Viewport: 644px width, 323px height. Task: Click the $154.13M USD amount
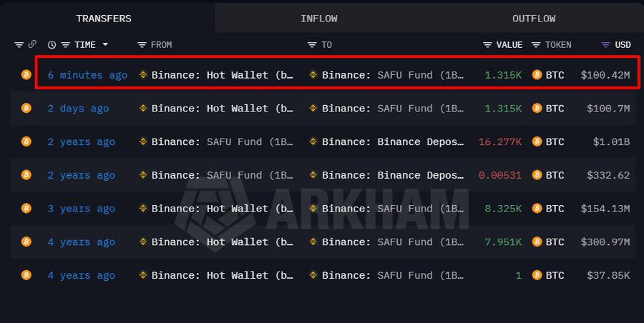(605, 209)
